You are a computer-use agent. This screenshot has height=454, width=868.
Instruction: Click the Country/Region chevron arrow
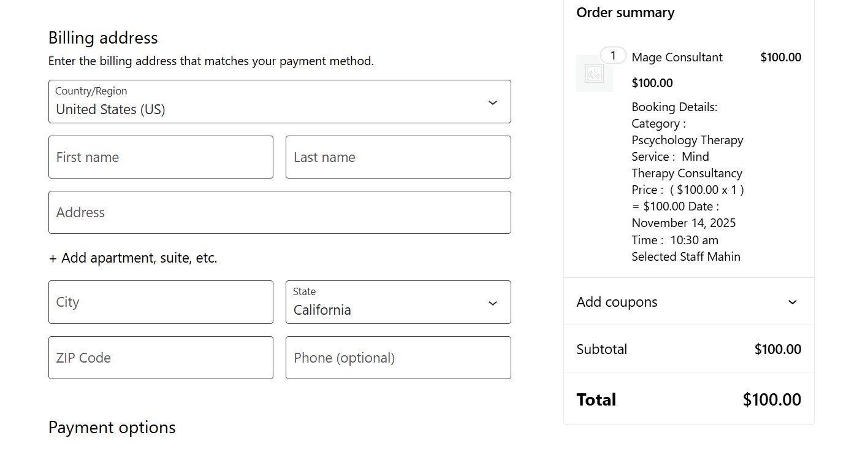point(492,102)
